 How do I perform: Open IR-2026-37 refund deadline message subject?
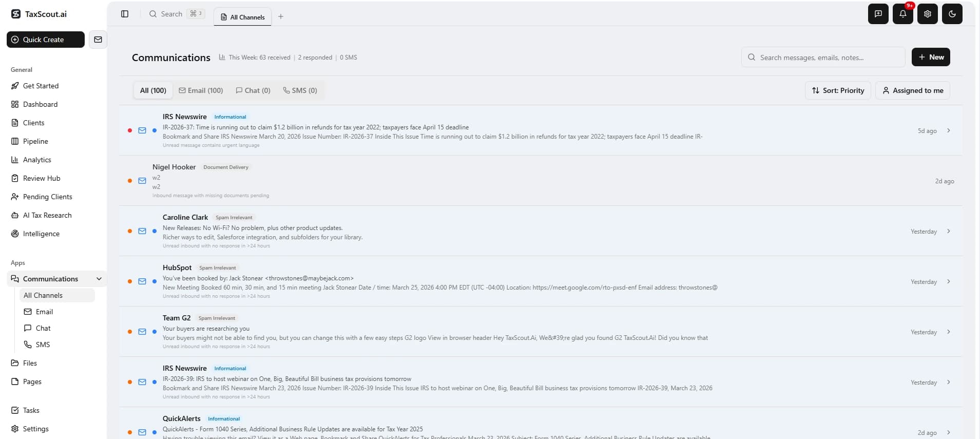[x=315, y=127]
